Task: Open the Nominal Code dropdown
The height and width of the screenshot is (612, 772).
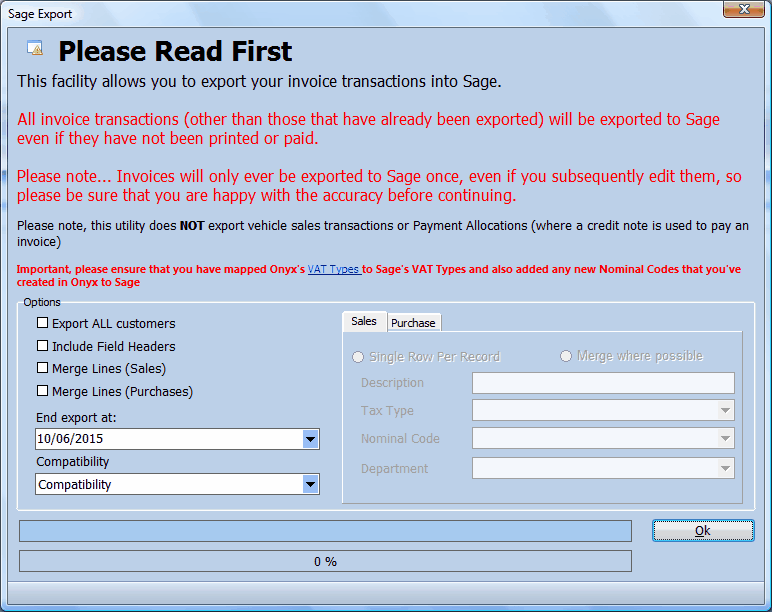Action: [x=725, y=438]
